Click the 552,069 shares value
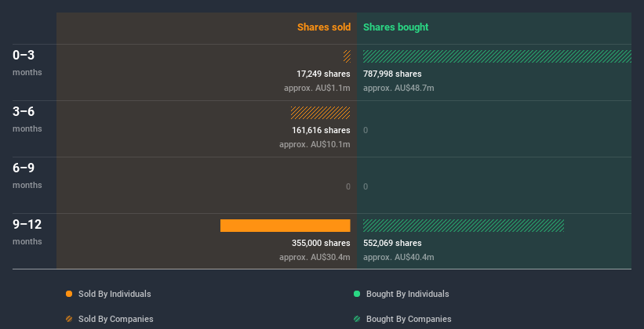Viewport: 644px width, 329px height. click(392, 243)
